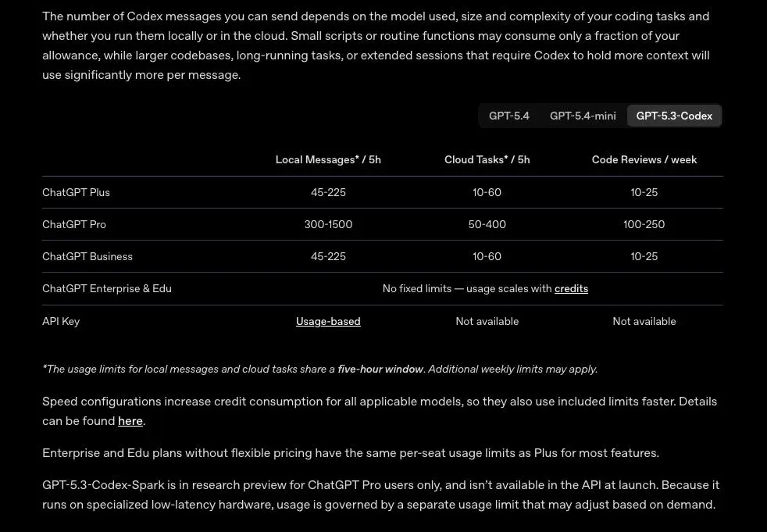Select the ChatGPT Pro row label
The image size is (767, 532).
click(x=74, y=224)
